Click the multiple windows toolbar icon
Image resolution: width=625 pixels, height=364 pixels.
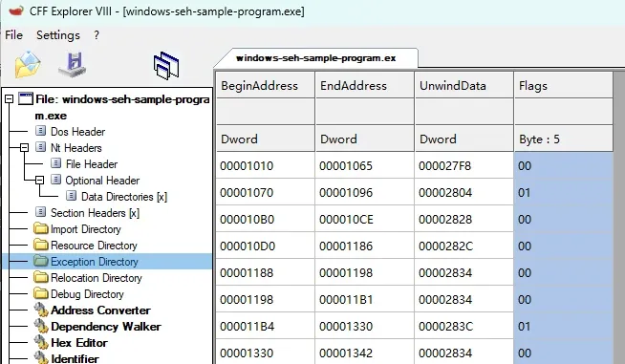(166, 65)
